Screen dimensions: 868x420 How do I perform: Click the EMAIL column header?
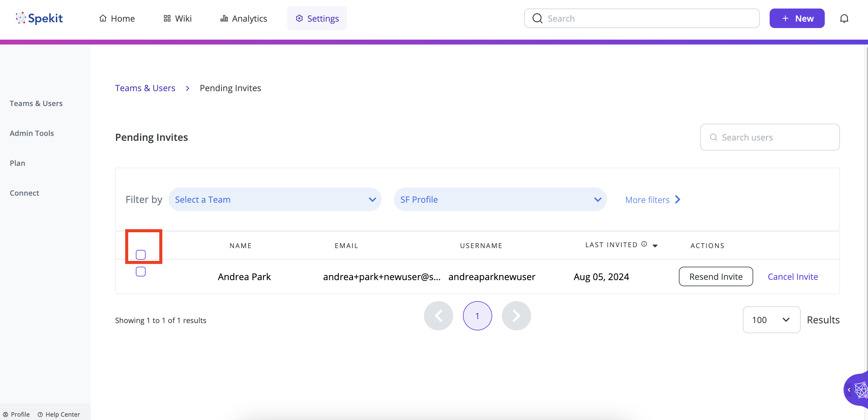click(x=346, y=246)
